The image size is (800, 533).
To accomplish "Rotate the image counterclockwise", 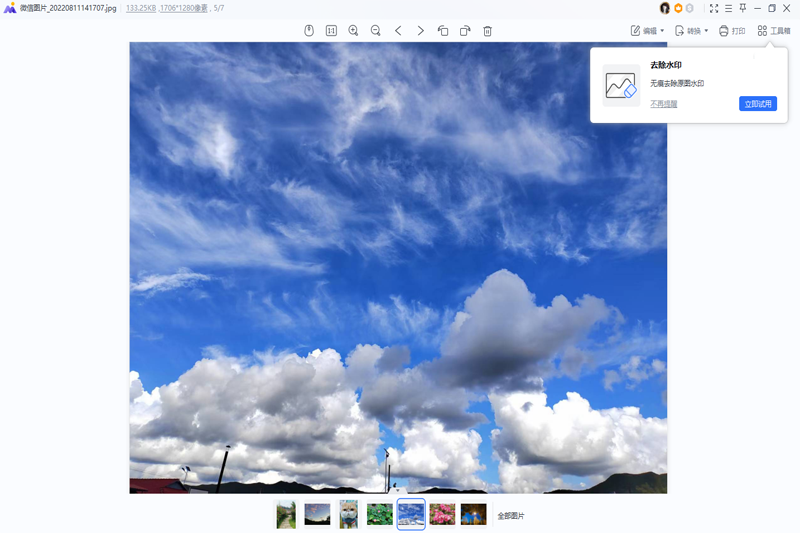I will [442, 31].
